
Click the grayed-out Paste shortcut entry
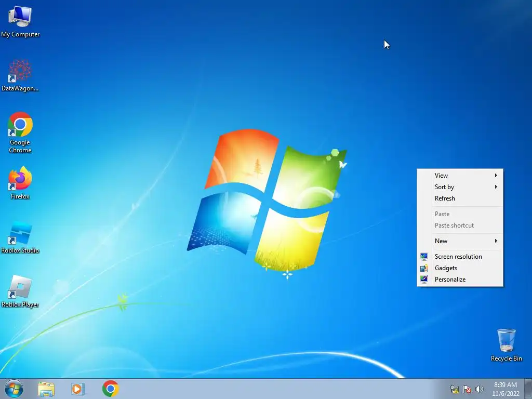[x=460, y=225]
